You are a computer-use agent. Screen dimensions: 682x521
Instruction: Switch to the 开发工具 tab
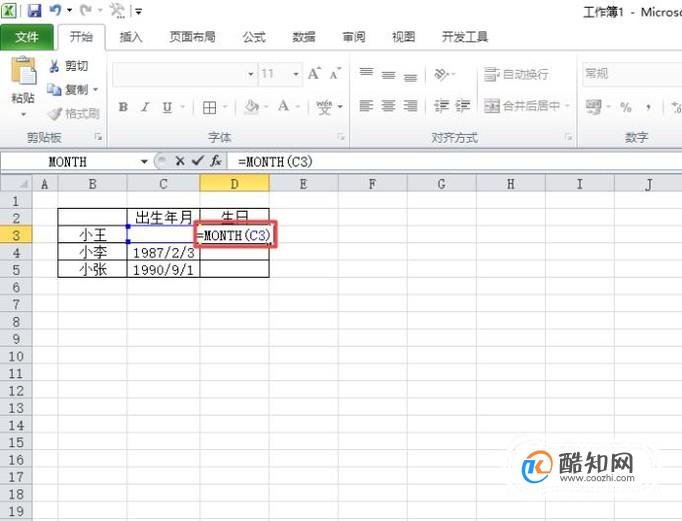465,37
